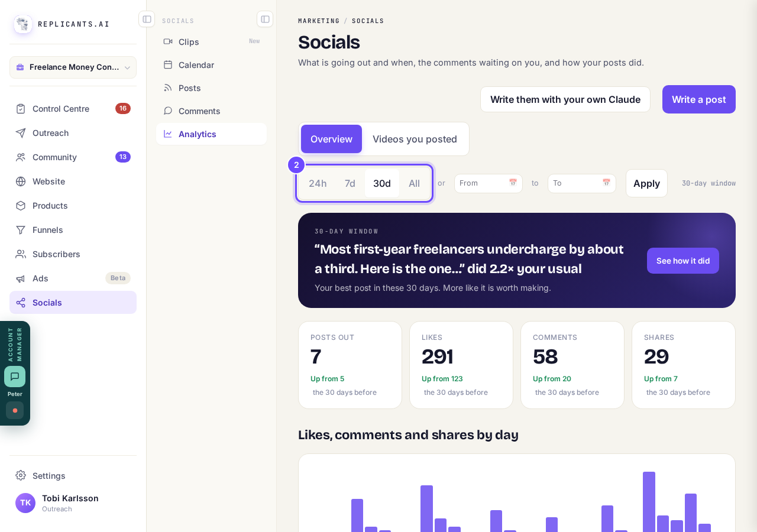Image resolution: width=757 pixels, height=532 pixels.
Task: Open Products box icon
Action: click(x=21, y=206)
